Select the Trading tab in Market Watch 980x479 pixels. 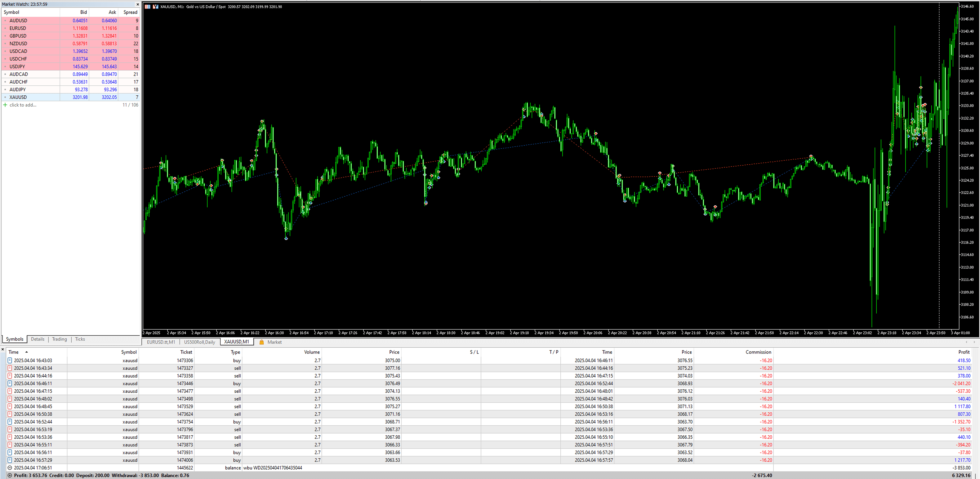[59, 339]
